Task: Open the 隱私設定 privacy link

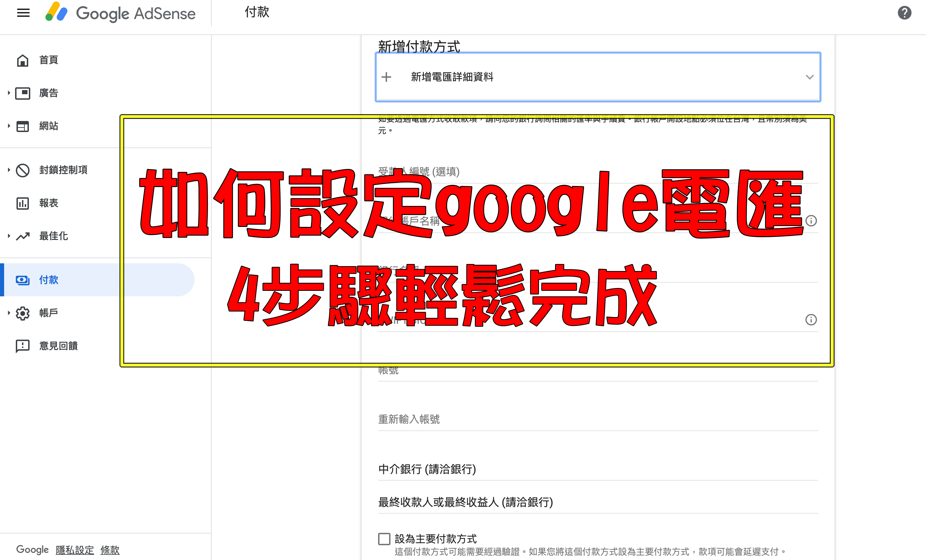Action: pos(75,549)
